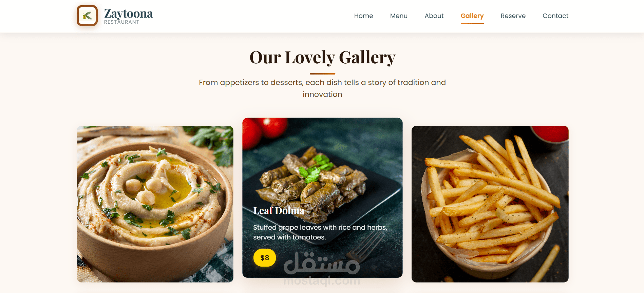Select the active Gallery nav tab
Screen dimensions: 644x293
point(472,16)
